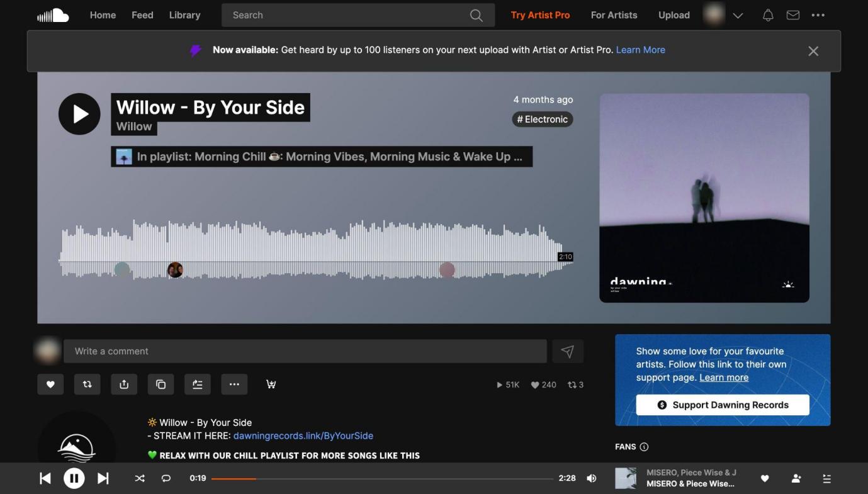The height and width of the screenshot is (494, 868).
Task: Send the comment with the arrow button
Action: pyautogui.click(x=568, y=351)
